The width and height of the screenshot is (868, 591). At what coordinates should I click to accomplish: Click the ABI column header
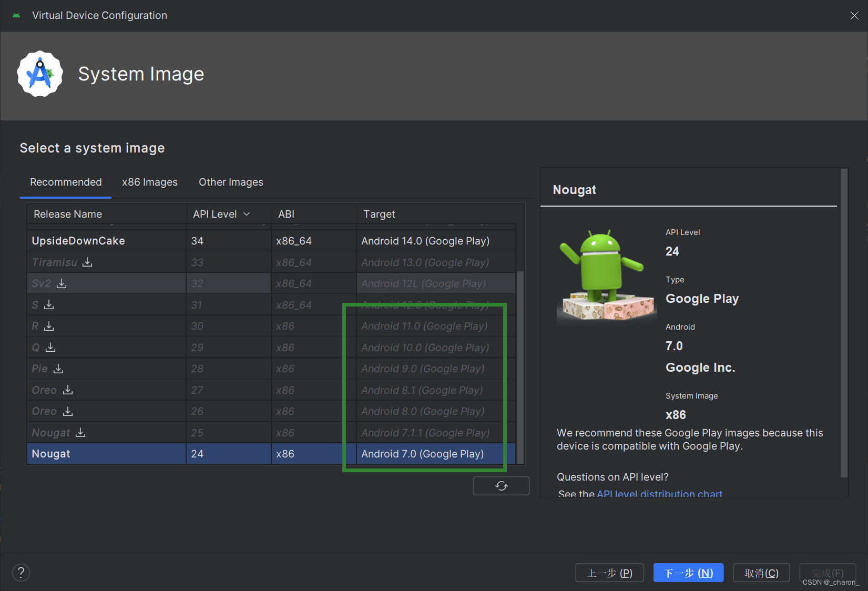pyautogui.click(x=314, y=214)
